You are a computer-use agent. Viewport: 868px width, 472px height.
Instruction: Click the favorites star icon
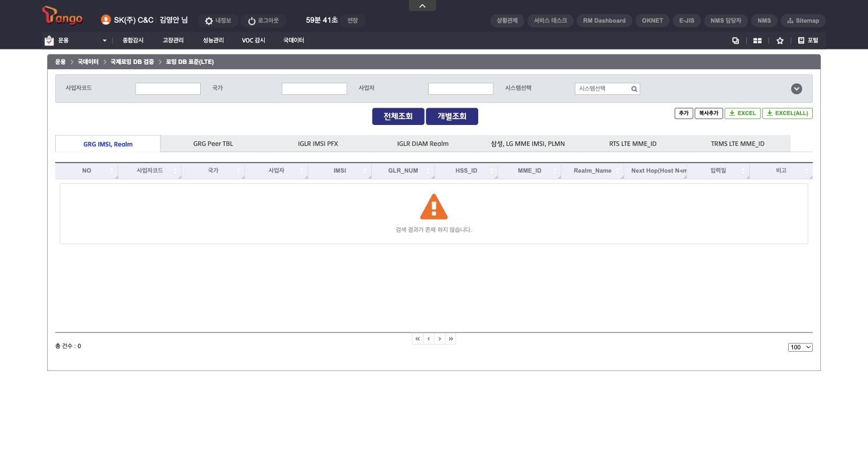(x=780, y=41)
